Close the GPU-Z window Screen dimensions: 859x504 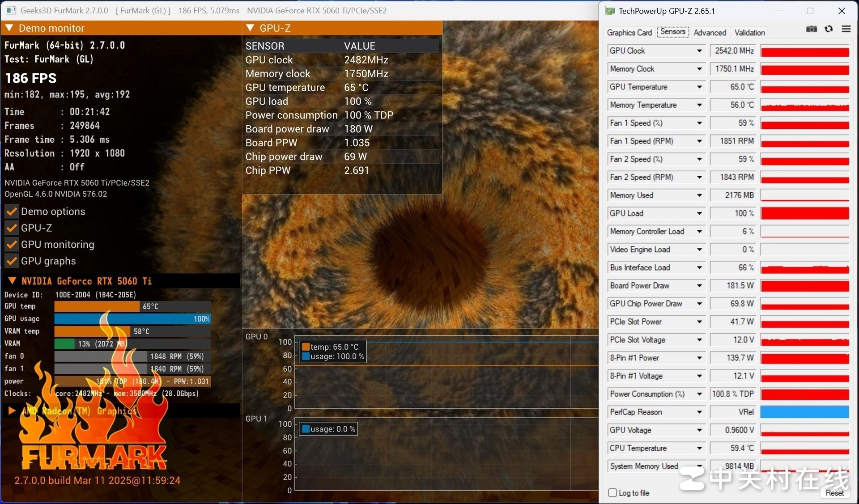click(841, 11)
